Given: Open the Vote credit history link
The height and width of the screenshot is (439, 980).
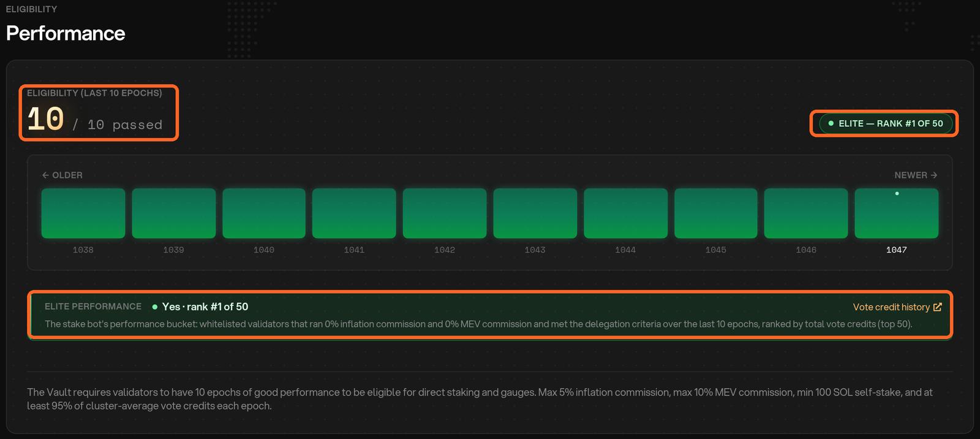Looking at the screenshot, I should pos(897,307).
